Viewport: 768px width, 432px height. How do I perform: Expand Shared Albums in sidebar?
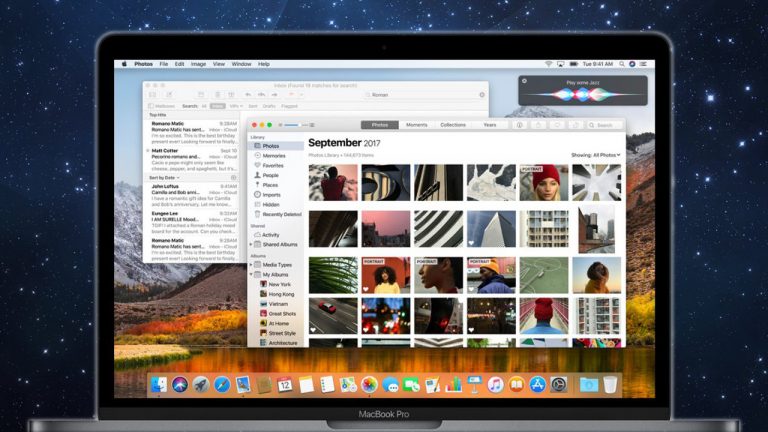tap(251, 244)
